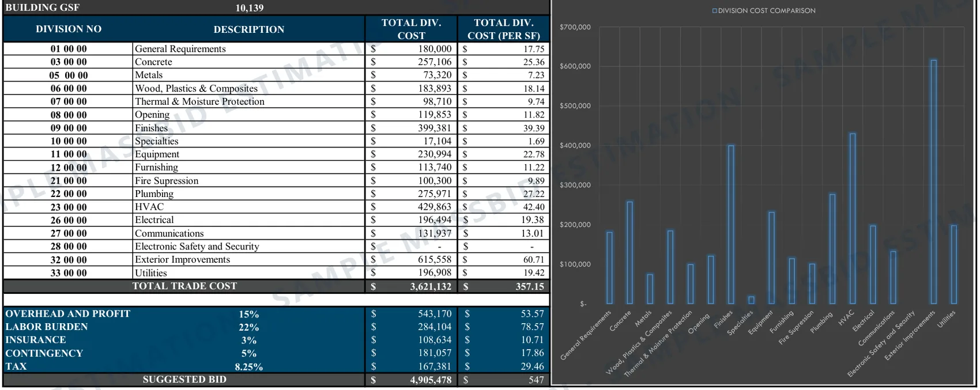Click the Plumbing axis label in chart
Viewport: 980px width, 390px height.
coord(822,323)
